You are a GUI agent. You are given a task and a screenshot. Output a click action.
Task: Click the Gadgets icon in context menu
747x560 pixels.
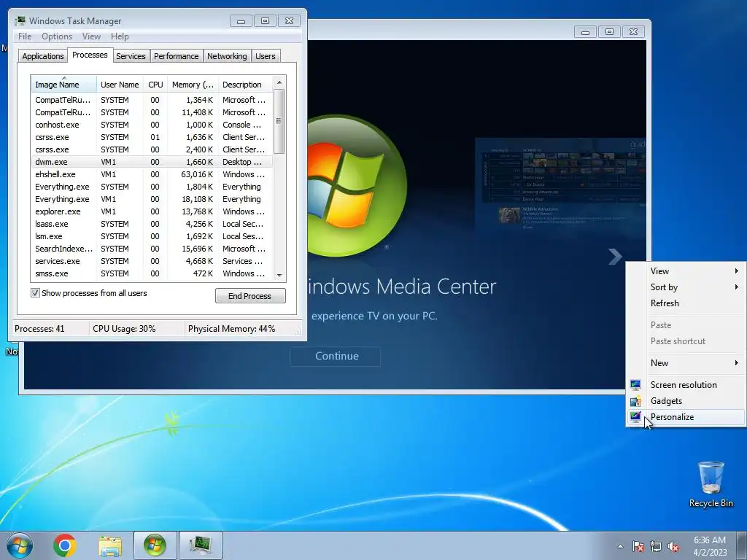(x=635, y=401)
